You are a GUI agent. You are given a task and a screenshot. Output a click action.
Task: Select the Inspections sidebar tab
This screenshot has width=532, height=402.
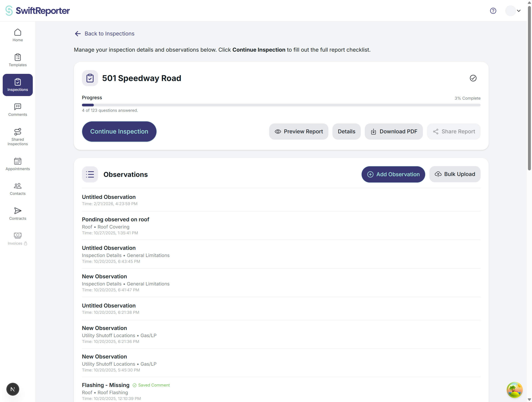click(18, 85)
